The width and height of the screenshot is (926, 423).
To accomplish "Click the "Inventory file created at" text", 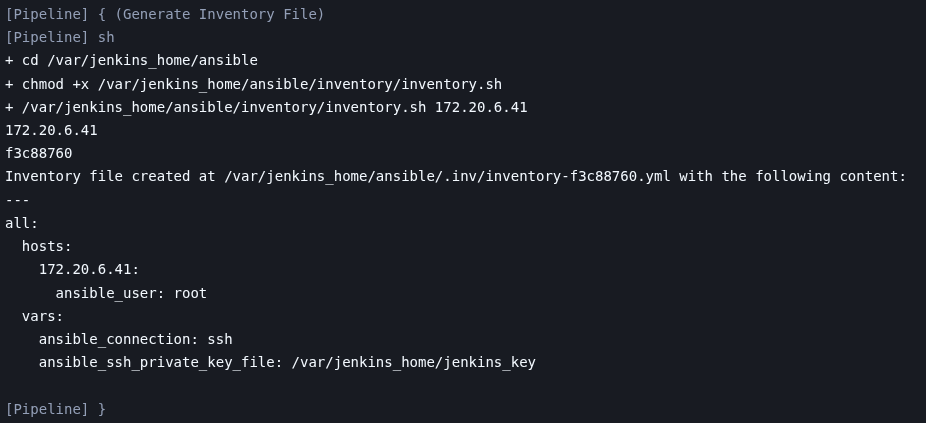I will pyautogui.click(x=110, y=176).
